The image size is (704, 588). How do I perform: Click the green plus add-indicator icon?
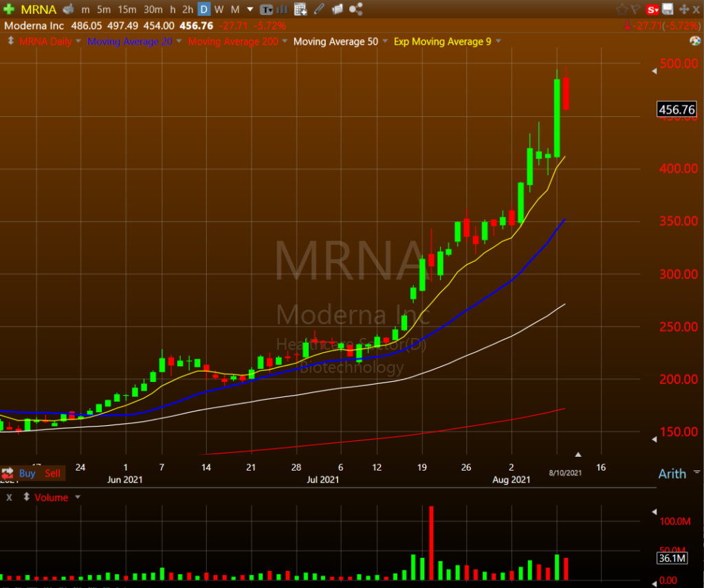8,9
